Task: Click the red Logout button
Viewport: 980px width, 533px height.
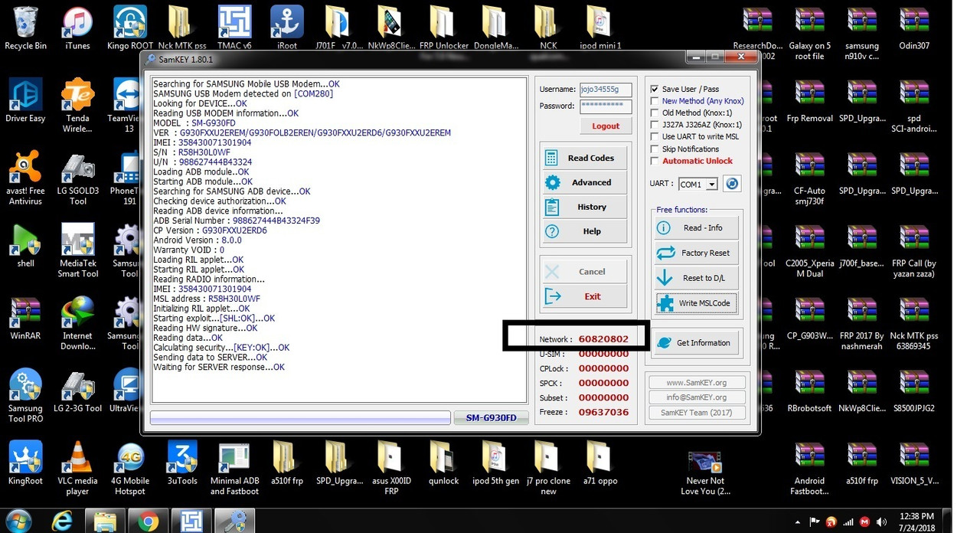Action: (x=606, y=126)
